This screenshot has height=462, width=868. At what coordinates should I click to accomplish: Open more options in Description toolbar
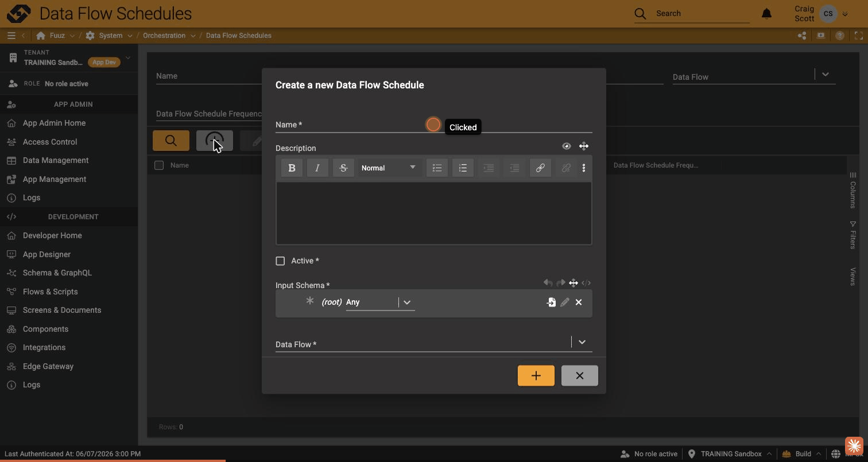pyautogui.click(x=584, y=168)
